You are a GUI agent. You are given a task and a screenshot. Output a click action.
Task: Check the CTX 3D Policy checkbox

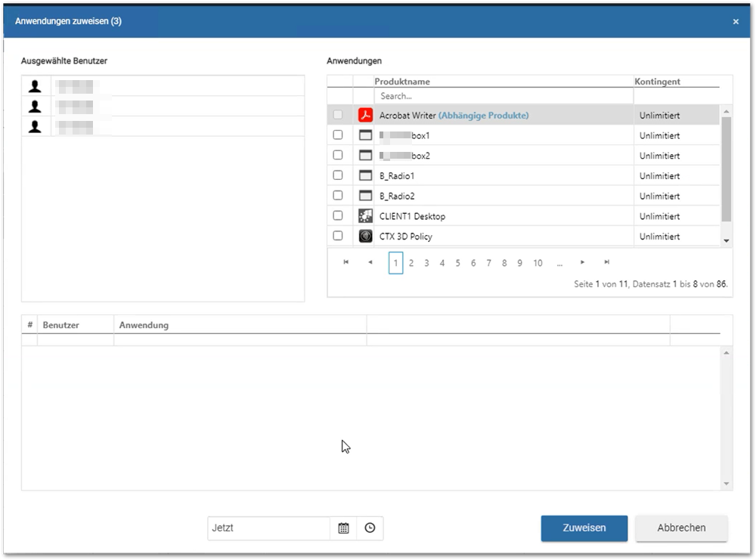click(338, 236)
